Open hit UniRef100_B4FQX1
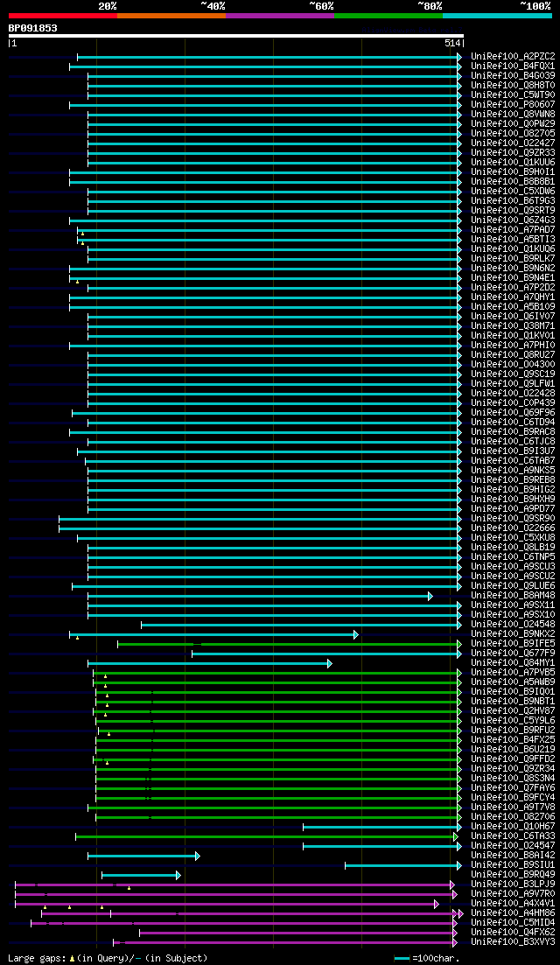Image resolution: width=560 pixels, height=965 pixels. 514,66
